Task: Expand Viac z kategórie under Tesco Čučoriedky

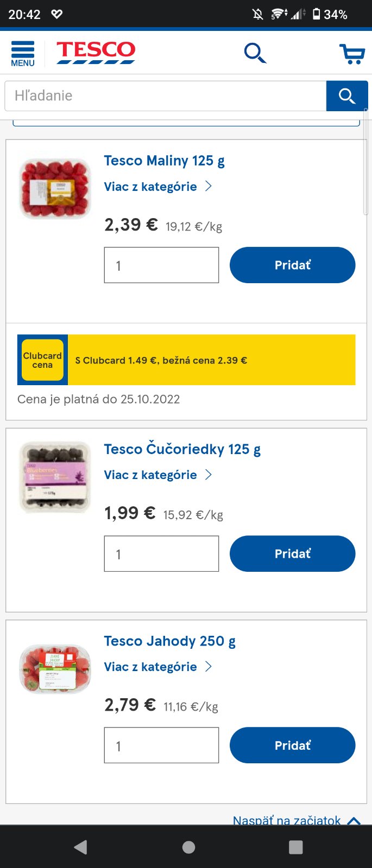Action: click(157, 475)
